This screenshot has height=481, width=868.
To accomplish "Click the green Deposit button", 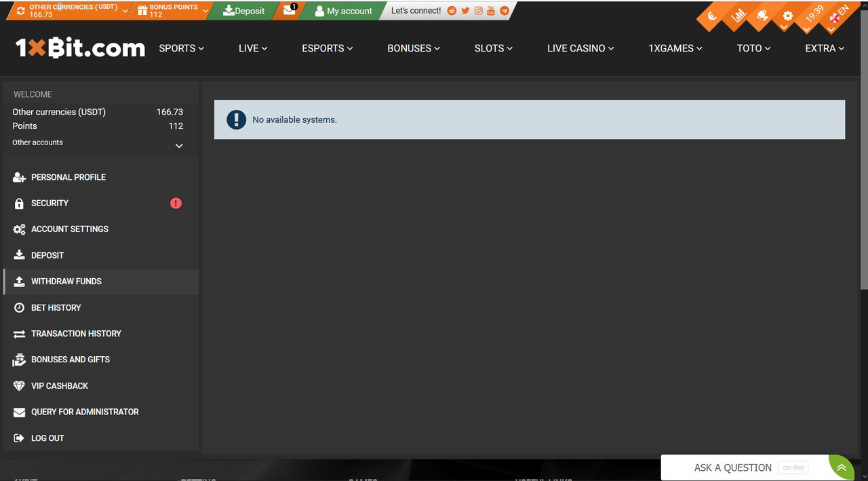I will (244, 11).
